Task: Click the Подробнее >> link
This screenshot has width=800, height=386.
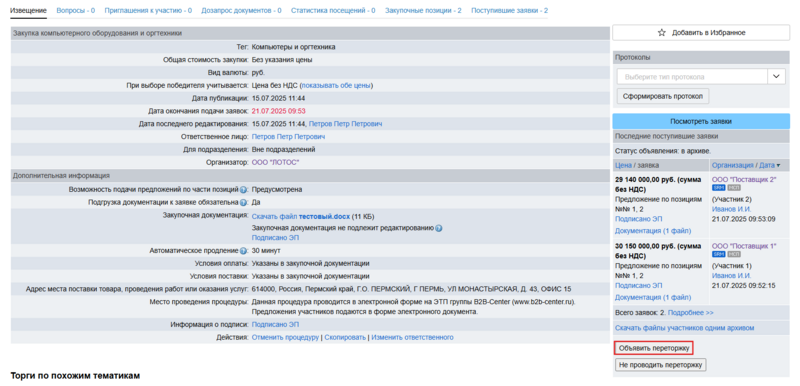Action: pos(691,312)
